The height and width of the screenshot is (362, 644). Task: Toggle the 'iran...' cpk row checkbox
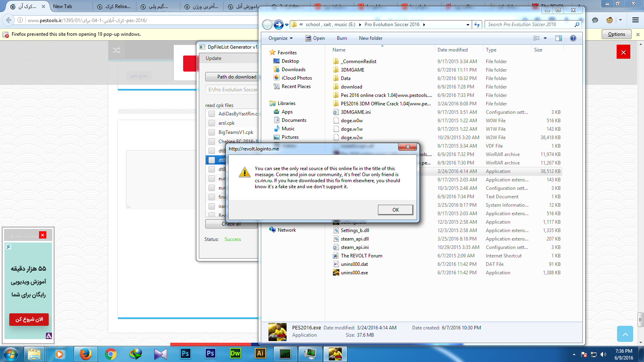tap(212, 206)
